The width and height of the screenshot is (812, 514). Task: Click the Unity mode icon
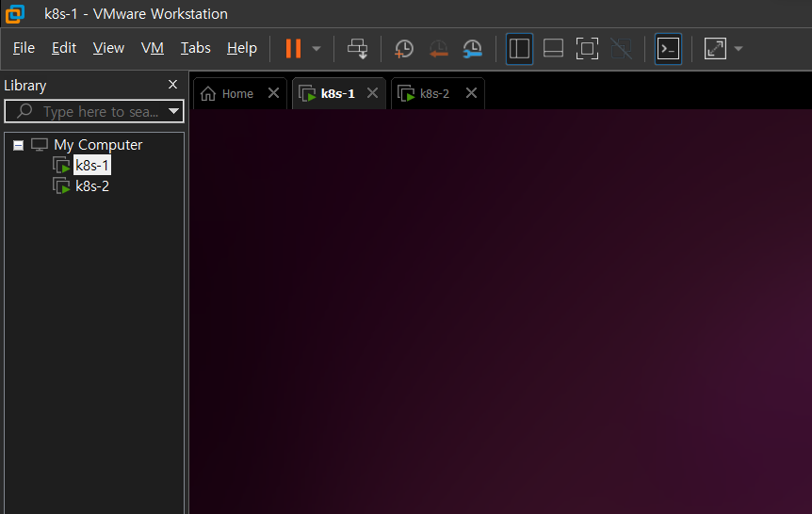pyautogui.click(x=622, y=49)
